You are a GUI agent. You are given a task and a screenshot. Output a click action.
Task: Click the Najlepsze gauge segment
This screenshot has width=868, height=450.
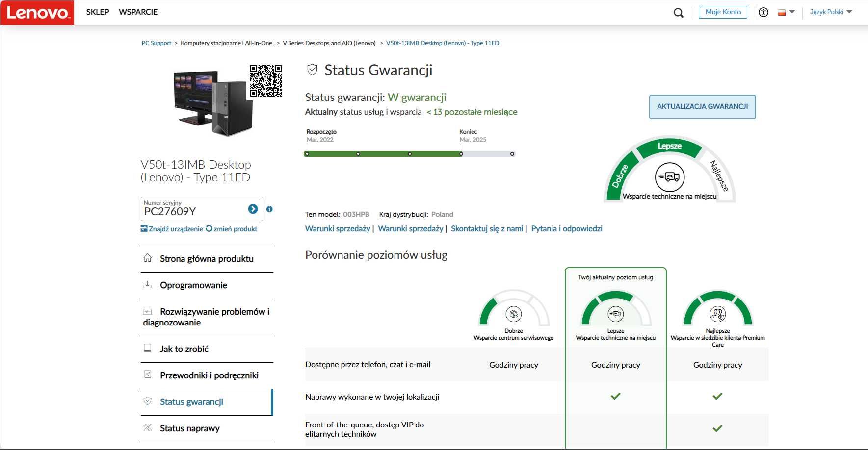719,175
